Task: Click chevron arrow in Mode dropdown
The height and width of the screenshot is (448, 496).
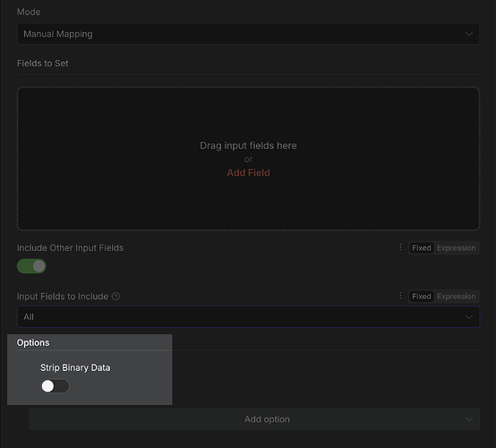Action: pyautogui.click(x=469, y=34)
